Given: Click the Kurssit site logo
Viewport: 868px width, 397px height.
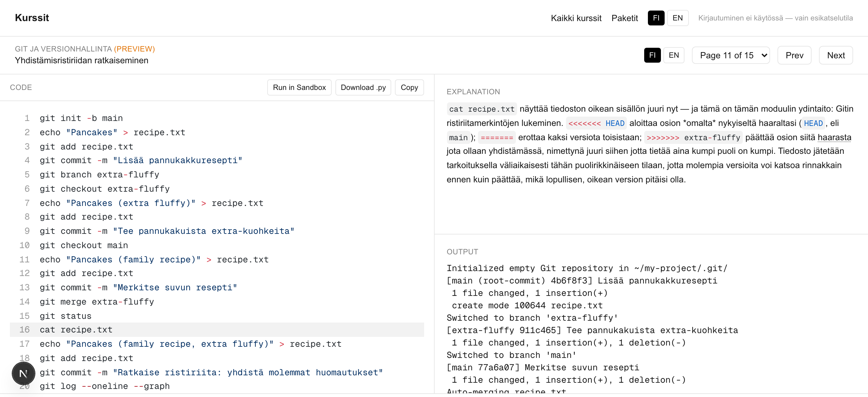Looking at the screenshot, I should click(x=32, y=18).
